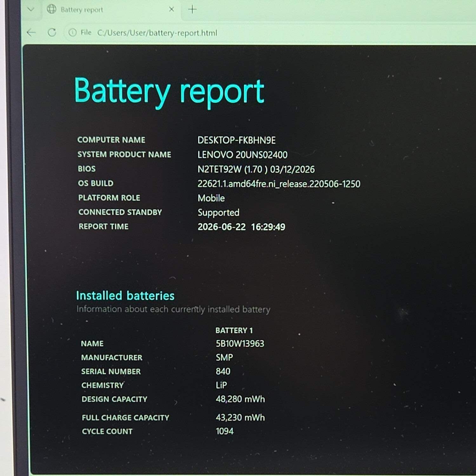
Task: Click full charge capacity 43,230 mWh
Action: click(240, 418)
